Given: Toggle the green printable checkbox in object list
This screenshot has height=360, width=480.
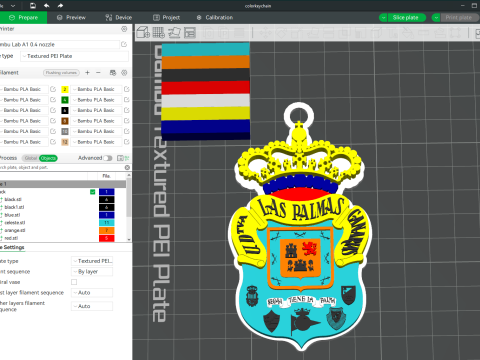Looking at the screenshot, I should 92,192.
